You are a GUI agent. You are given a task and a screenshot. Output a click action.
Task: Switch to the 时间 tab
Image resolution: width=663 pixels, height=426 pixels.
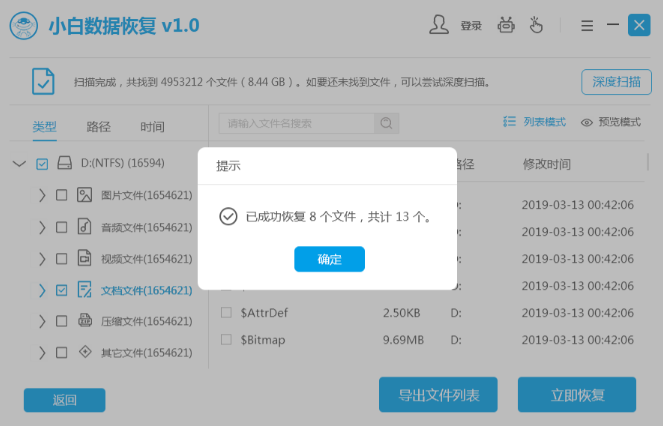pos(152,126)
